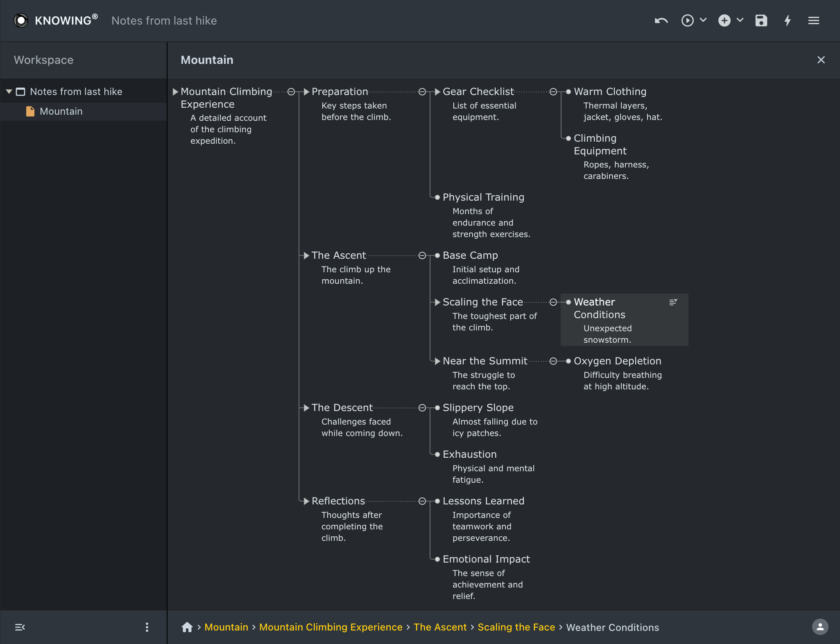The height and width of the screenshot is (644, 840).
Task: Collapse the sidebar with the bottom-left icon
Action: [x=20, y=627]
